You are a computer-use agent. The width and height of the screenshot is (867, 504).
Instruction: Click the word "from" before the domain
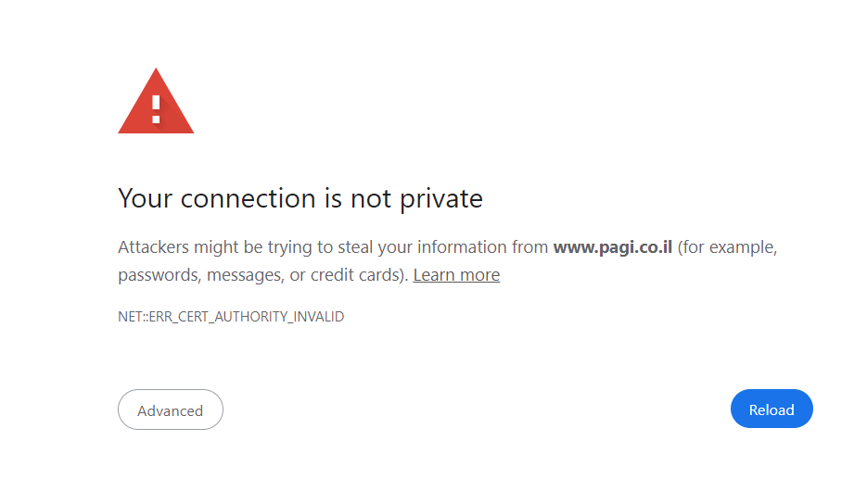click(x=530, y=247)
